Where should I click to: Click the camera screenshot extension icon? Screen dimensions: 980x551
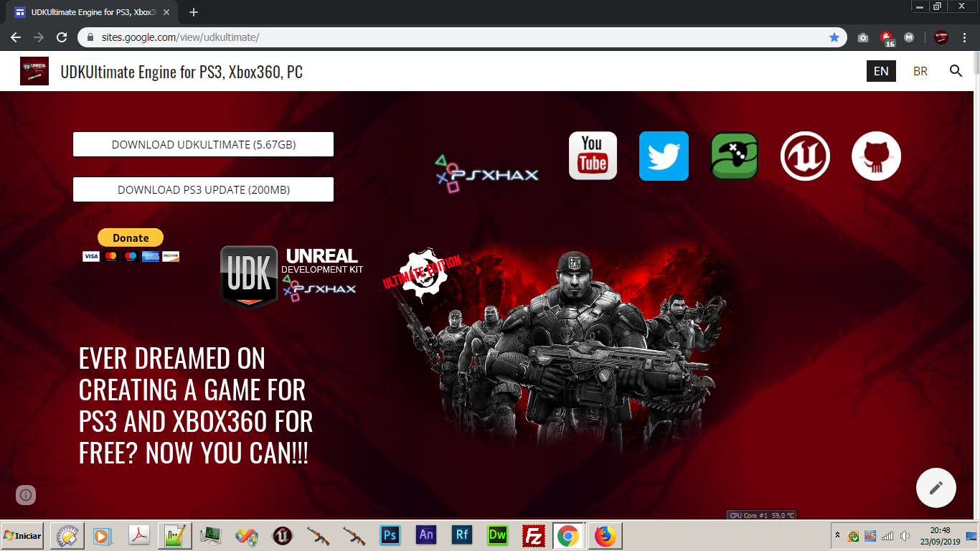tap(863, 37)
